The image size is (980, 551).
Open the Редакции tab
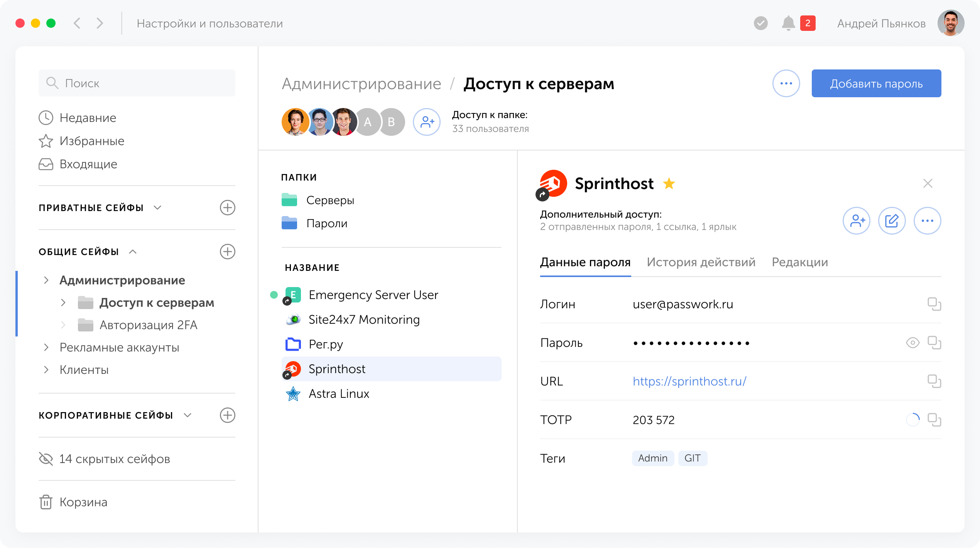(x=800, y=262)
